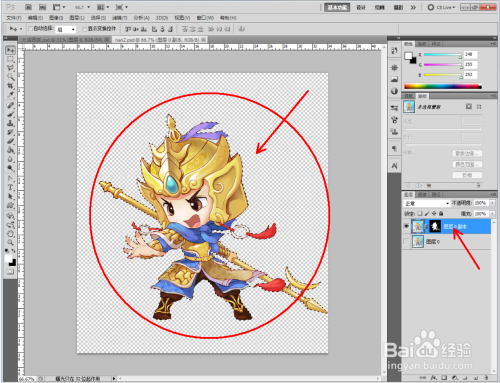Click the 反相 button
Viewport: 500px width, 383px height.
(467, 175)
